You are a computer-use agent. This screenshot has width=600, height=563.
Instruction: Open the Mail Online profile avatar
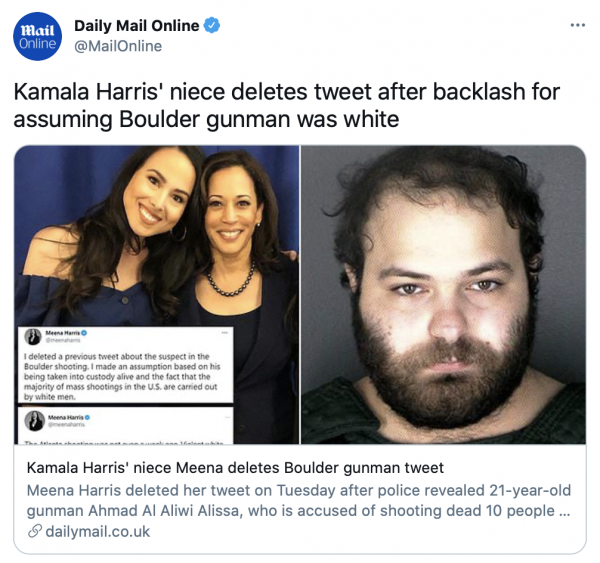(37, 36)
